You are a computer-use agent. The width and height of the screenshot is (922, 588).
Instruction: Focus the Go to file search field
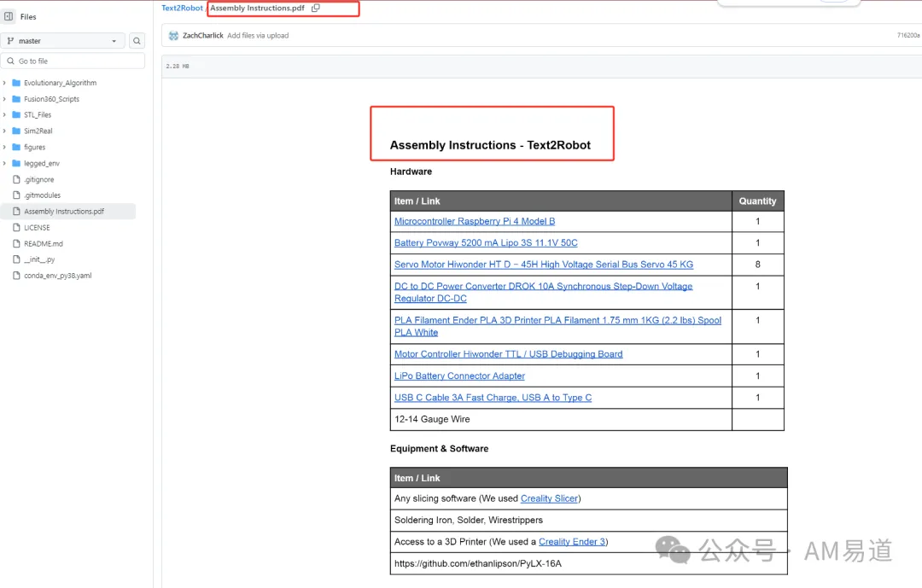point(73,61)
